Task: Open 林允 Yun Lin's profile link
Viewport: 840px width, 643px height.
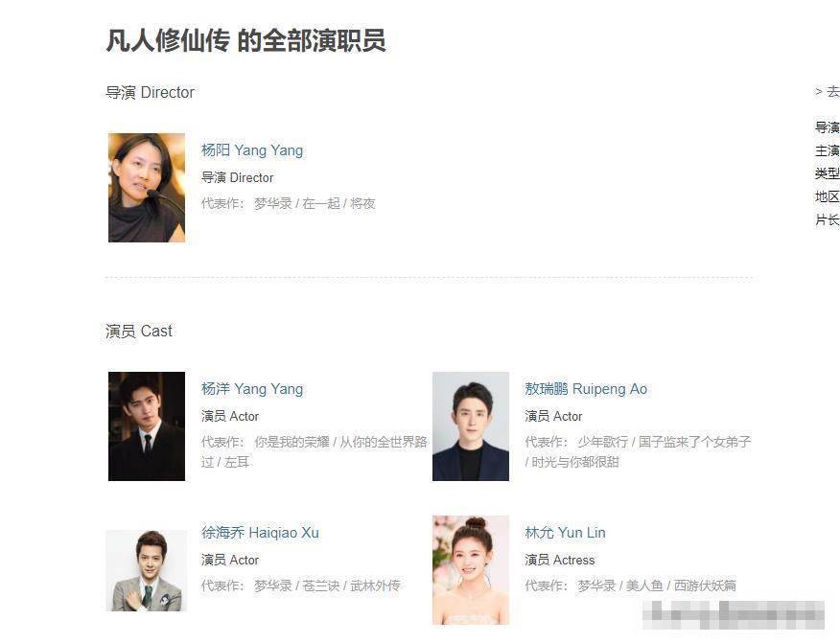Action: [x=565, y=533]
